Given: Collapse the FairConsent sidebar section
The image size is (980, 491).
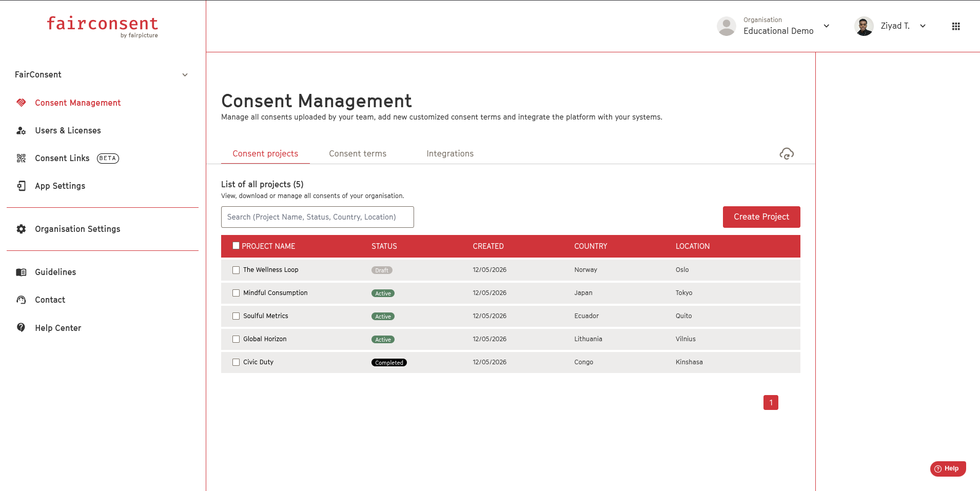Looking at the screenshot, I should [185, 75].
